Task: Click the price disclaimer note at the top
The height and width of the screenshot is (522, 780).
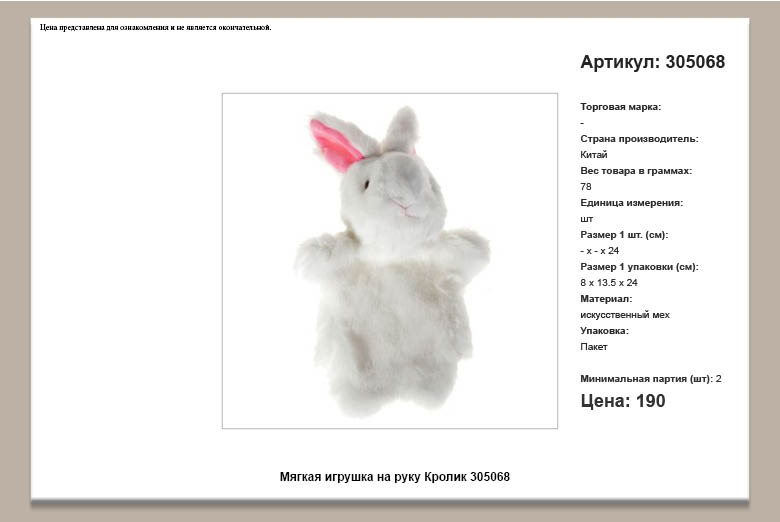Action: [x=156, y=27]
